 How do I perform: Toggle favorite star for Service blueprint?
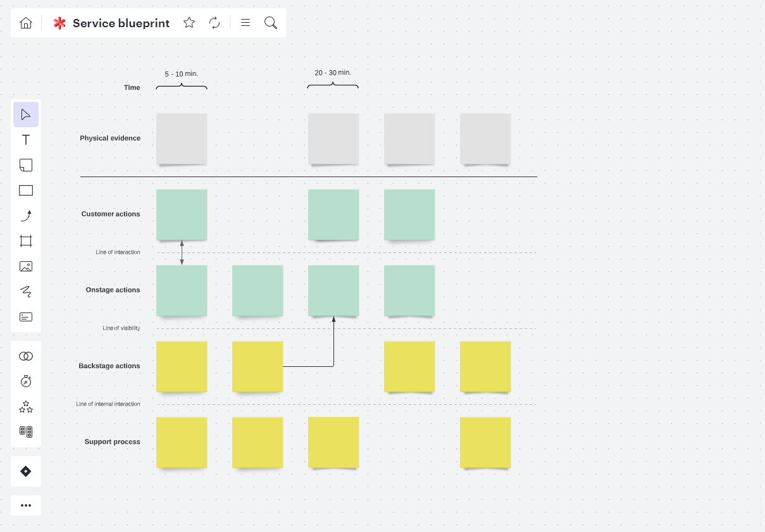[x=189, y=22]
